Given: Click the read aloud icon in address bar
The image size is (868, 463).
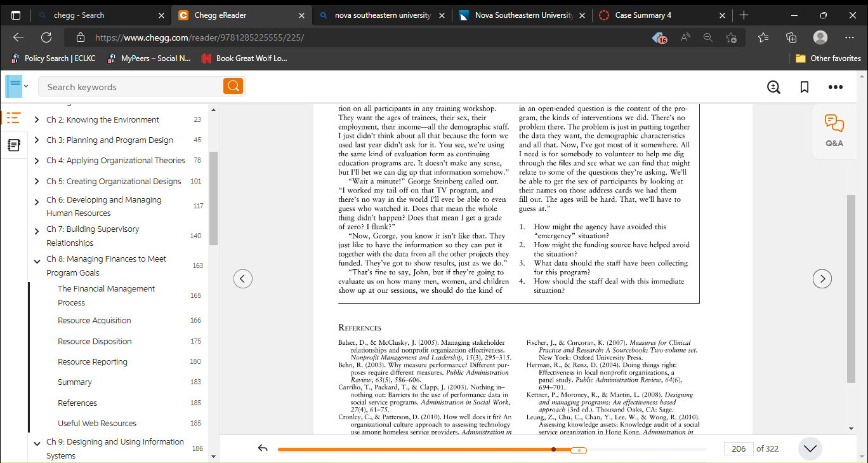Looking at the screenshot, I should click(685, 37).
